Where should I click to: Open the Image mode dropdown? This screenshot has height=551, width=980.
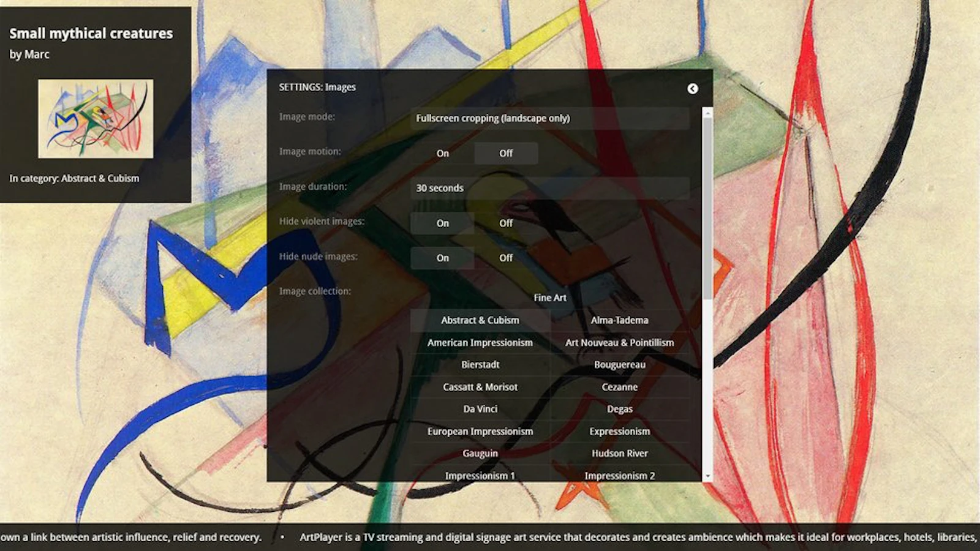(550, 118)
